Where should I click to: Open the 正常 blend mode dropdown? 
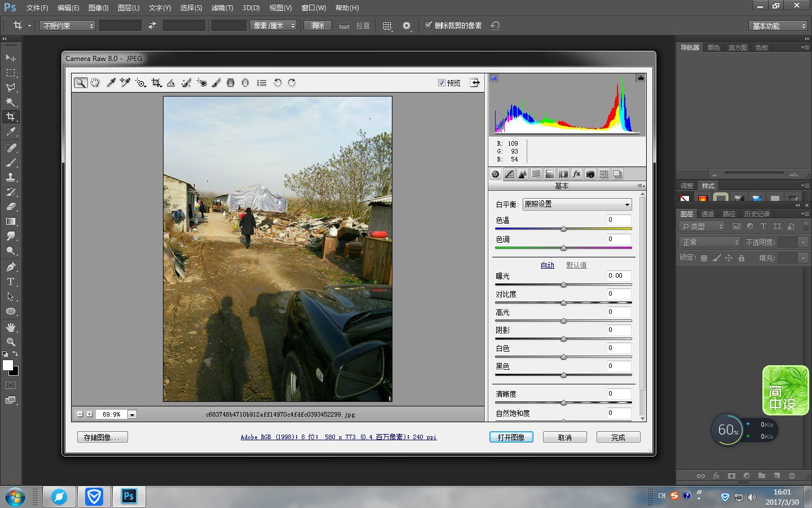[x=709, y=242]
